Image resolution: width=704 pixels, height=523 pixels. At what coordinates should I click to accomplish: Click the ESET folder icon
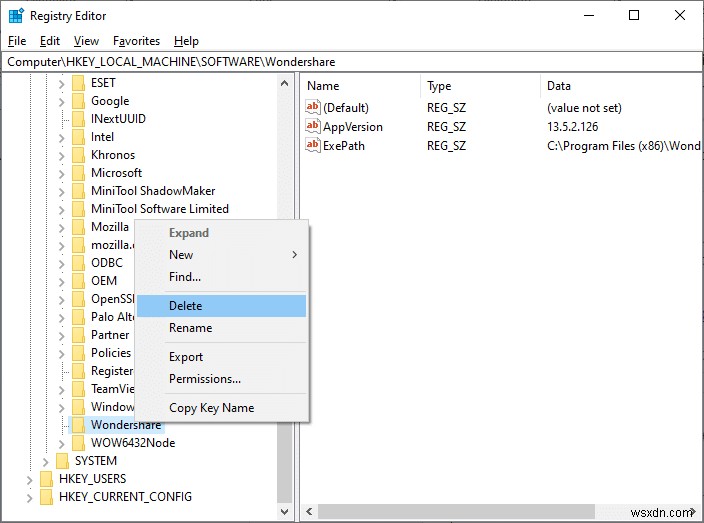click(x=78, y=83)
